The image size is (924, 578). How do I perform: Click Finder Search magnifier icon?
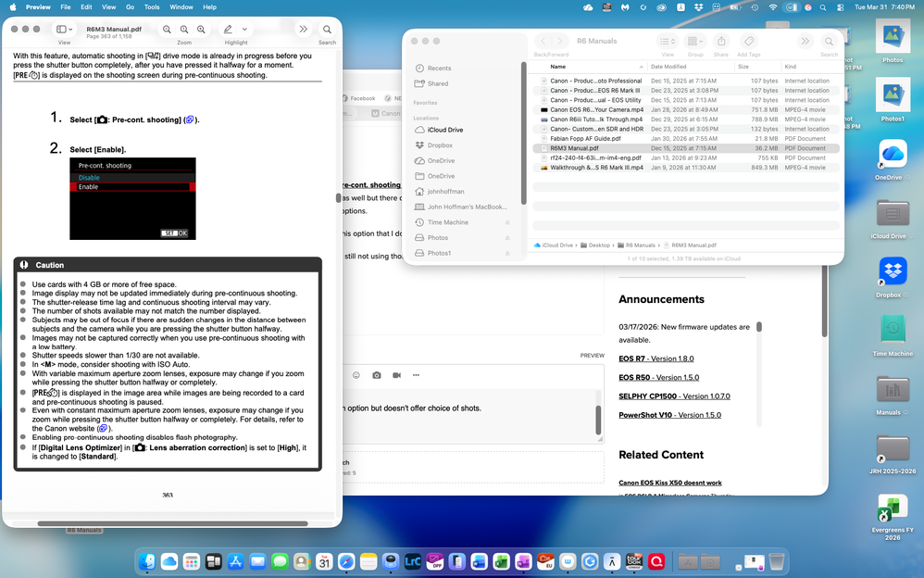(x=830, y=42)
